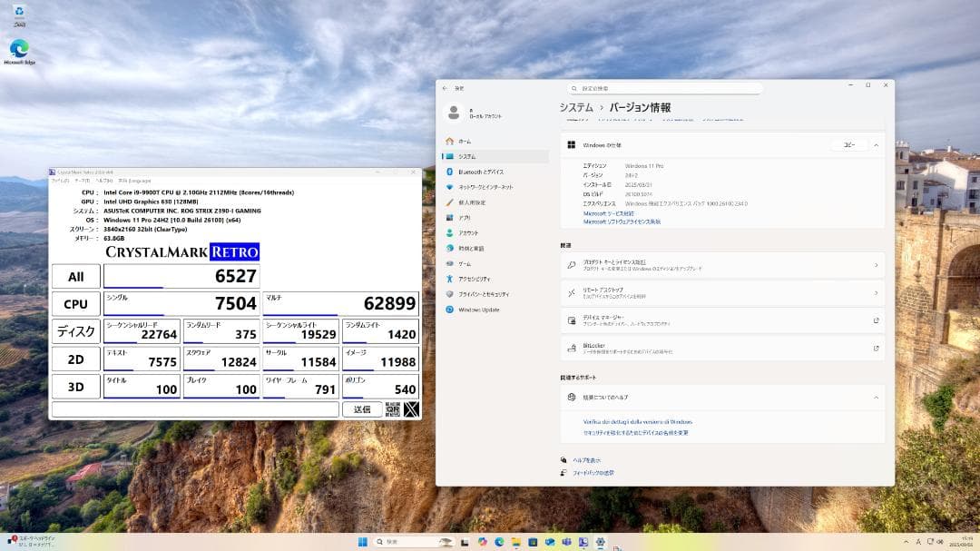Image resolution: width=980 pixels, height=551 pixels.
Task: Click the QR code icon in CrystalMark Retro
Action: point(392,410)
